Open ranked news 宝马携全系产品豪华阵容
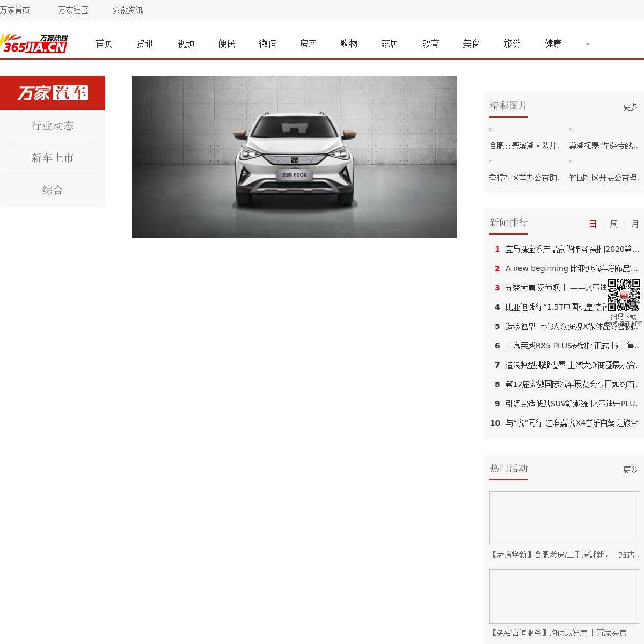The width and height of the screenshot is (644, 644). (x=572, y=249)
